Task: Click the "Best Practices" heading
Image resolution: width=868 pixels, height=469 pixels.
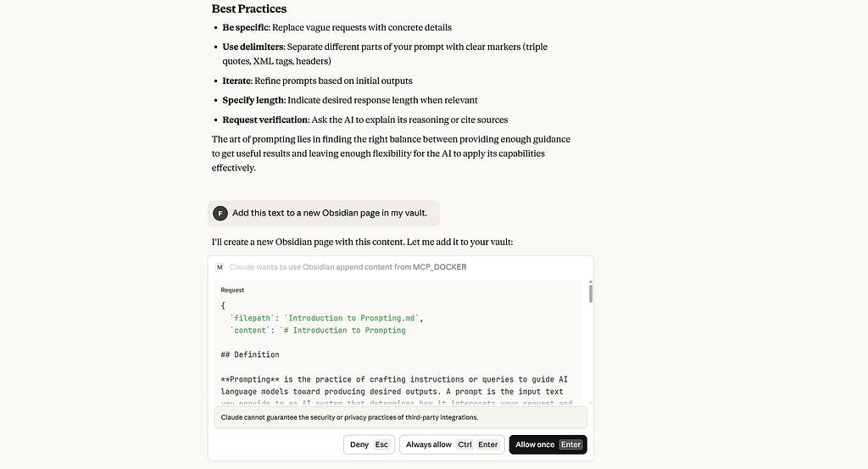Action: pos(249,8)
